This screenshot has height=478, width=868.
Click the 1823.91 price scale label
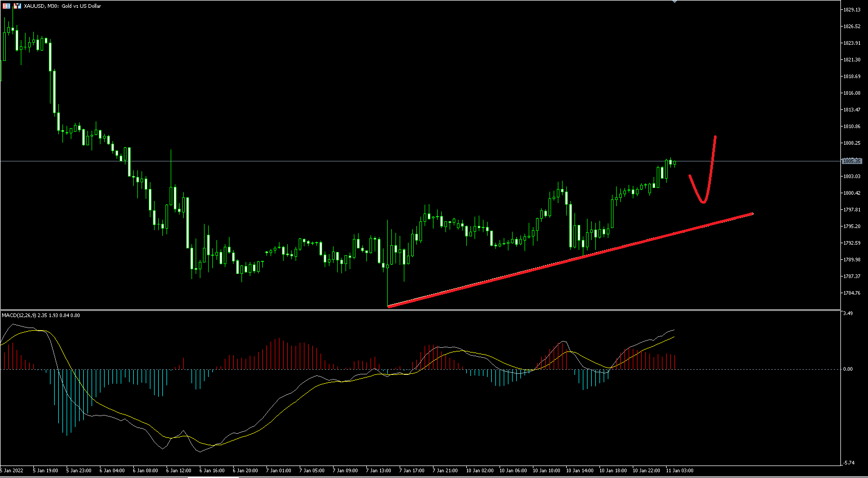coord(852,43)
